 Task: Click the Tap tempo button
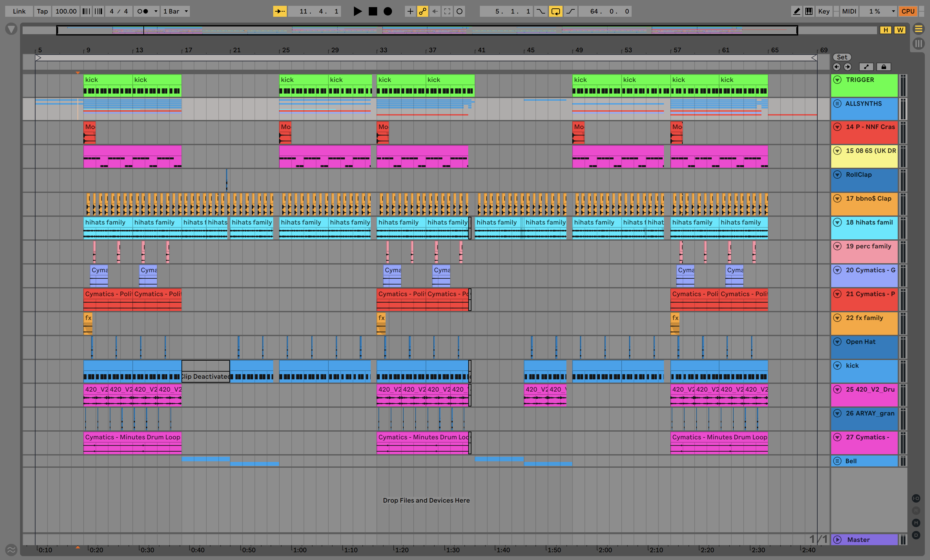click(42, 11)
